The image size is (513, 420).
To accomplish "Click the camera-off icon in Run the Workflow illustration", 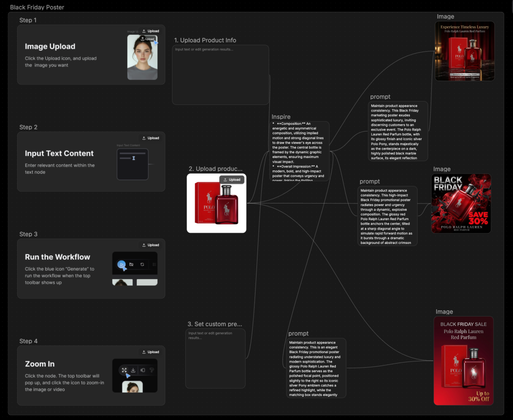I will (131, 264).
